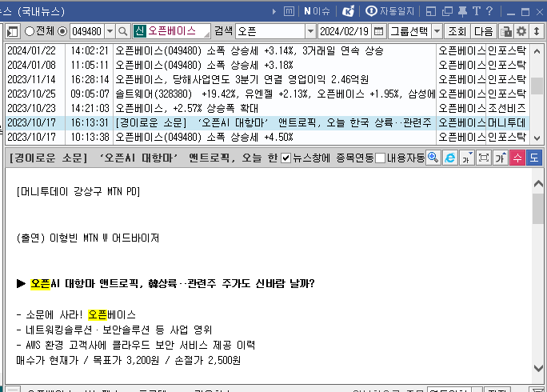The width and height of the screenshot is (547, 392).
Task: Pin the window with the pushpin icon
Action: (x=462, y=11)
